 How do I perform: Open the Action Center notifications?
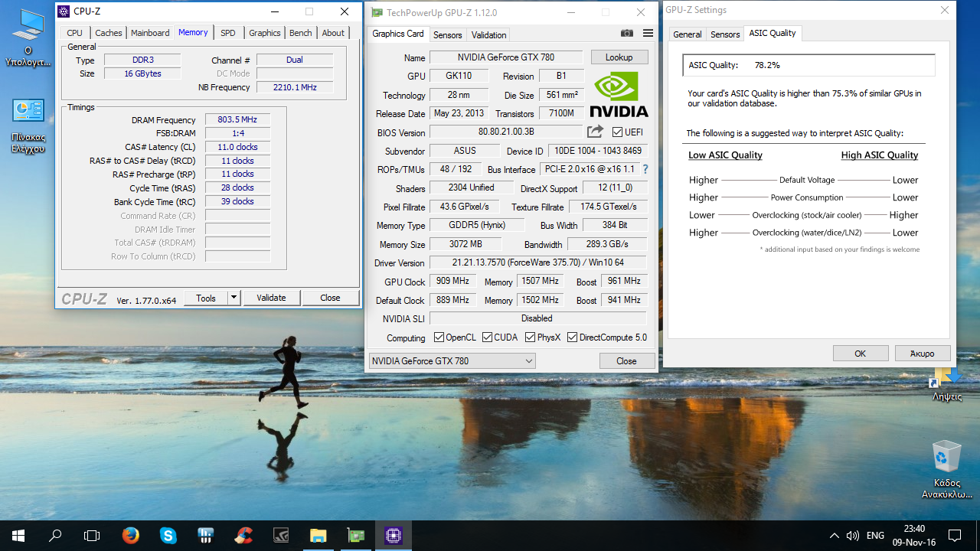click(x=955, y=536)
